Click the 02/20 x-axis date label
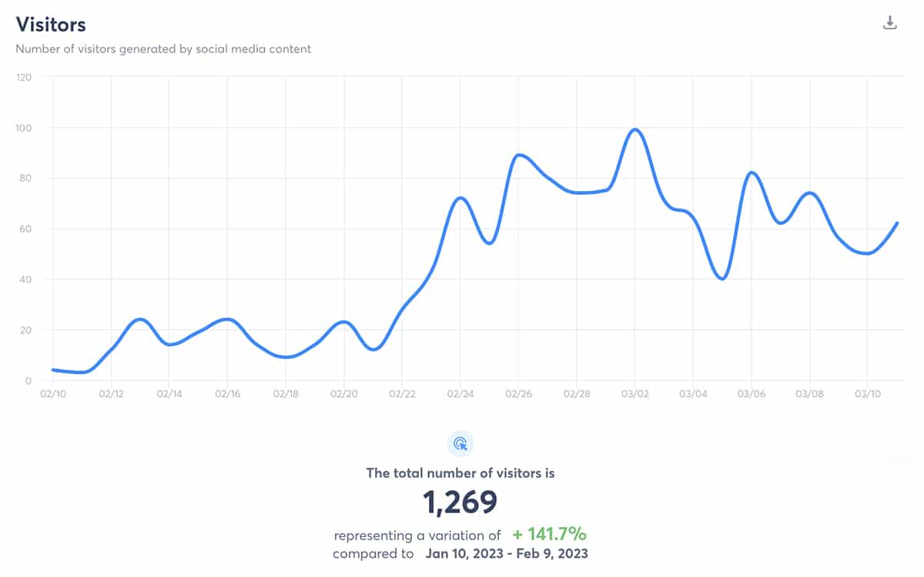 point(343,394)
